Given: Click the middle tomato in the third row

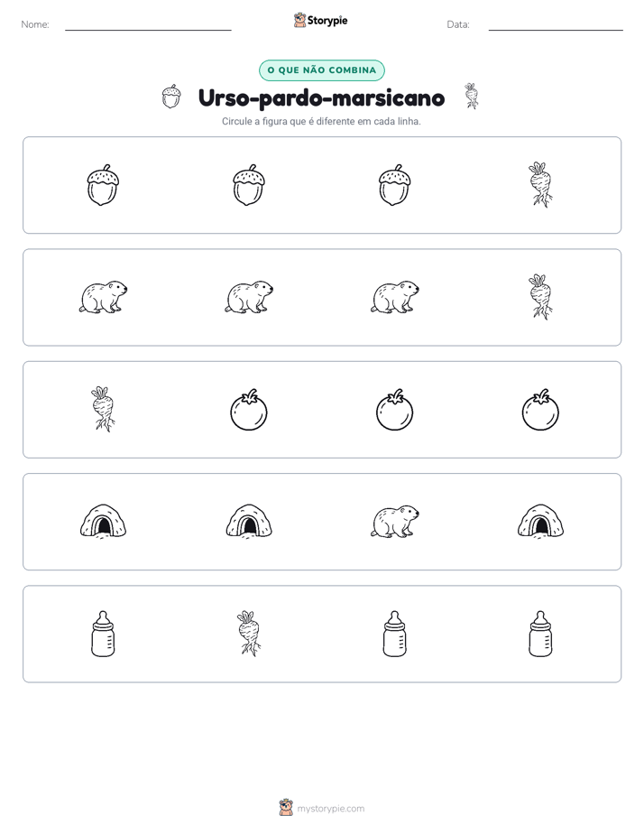Looking at the screenshot, I should click(x=395, y=410).
